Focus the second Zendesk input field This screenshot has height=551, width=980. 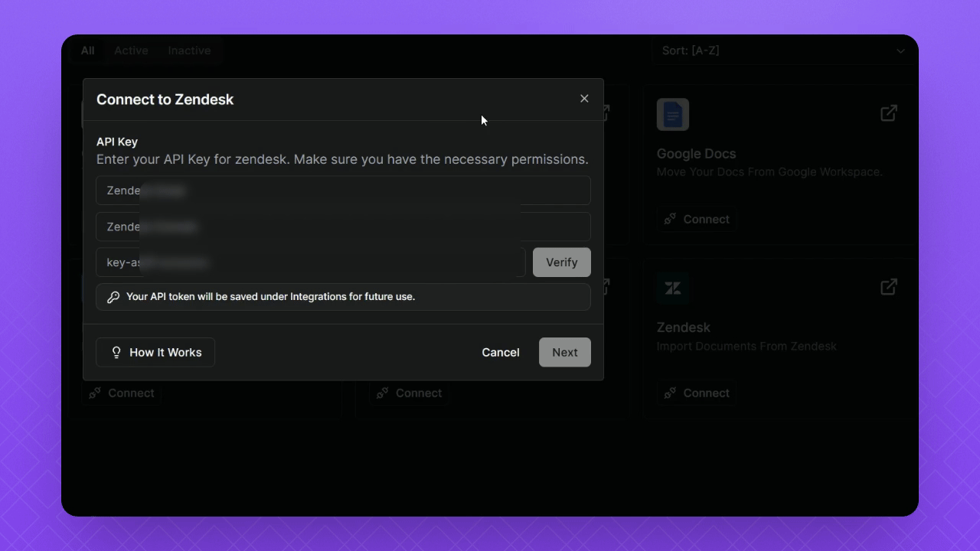(x=343, y=227)
